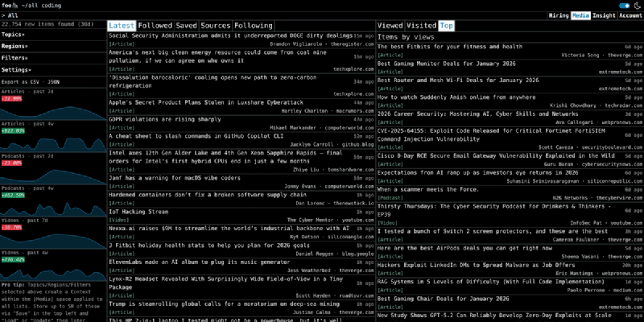This screenshot has height=322, width=644.
Task: Export results as CSV
Action: [32, 82]
